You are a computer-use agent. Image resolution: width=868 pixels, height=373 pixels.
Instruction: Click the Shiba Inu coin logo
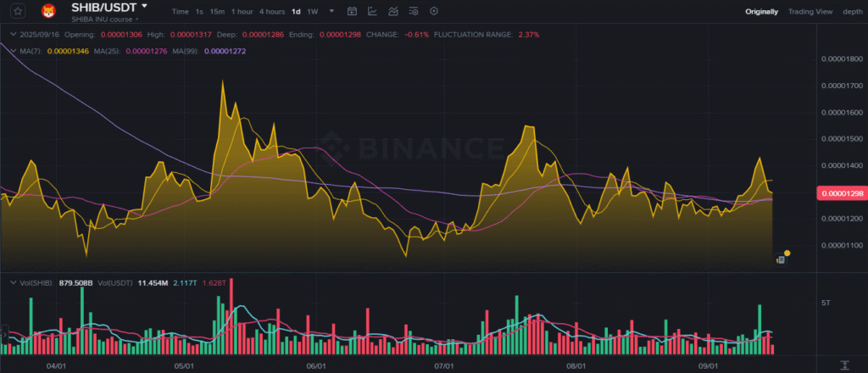pyautogui.click(x=48, y=10)
